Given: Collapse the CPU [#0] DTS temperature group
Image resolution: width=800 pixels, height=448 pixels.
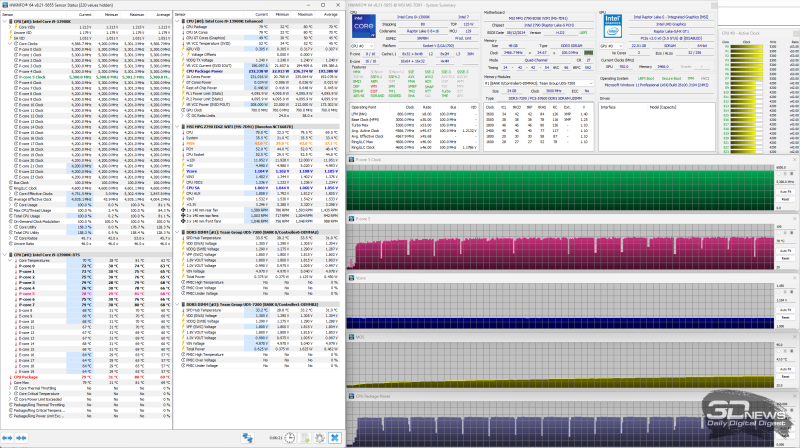Looking at the screenshot, I should 4,257.
